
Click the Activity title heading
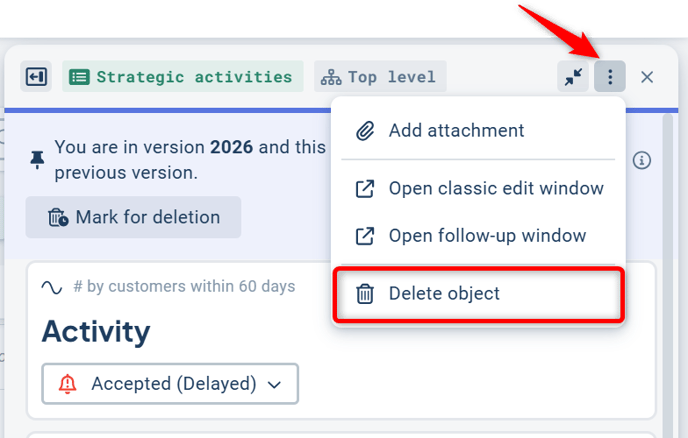[x=96, y=331]
